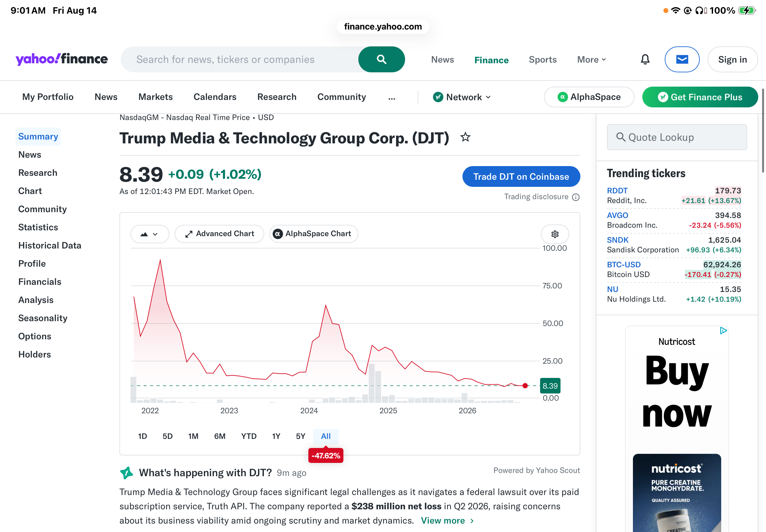Viewport: 766px width, 532px height.
Task: Click the finance.yahoo.com address bar
Action: pyautogui.click(x=383, y=27)
